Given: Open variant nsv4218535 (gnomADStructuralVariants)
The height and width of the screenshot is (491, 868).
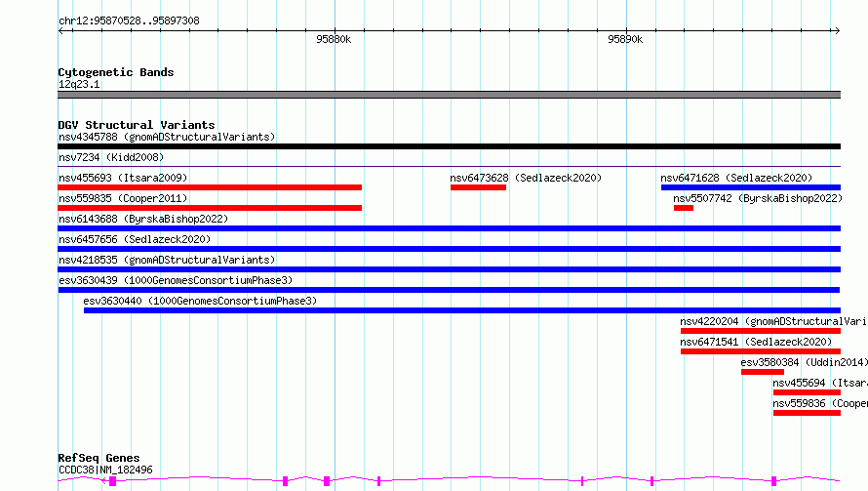Looking at the screenshot, I should (167, 260).
